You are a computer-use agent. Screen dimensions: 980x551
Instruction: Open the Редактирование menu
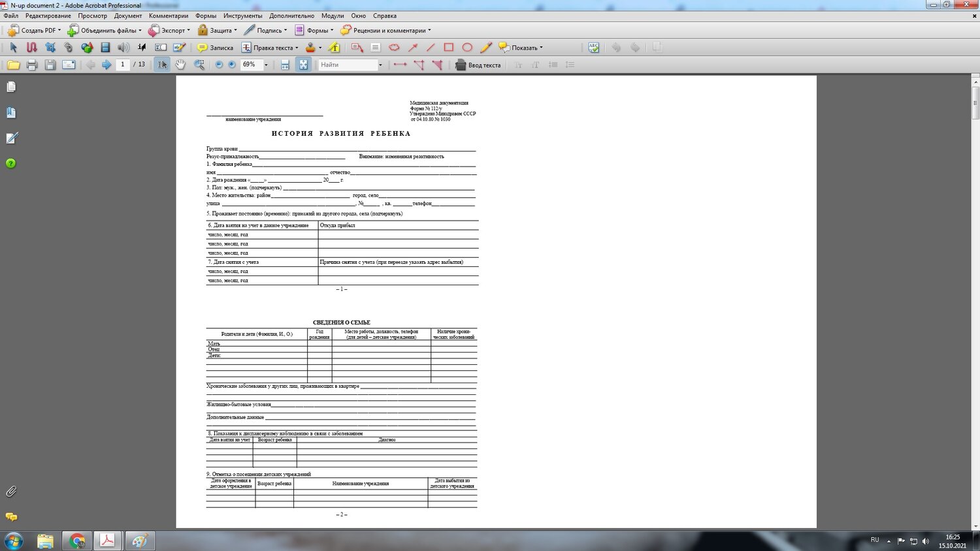(x=48, y=16)
